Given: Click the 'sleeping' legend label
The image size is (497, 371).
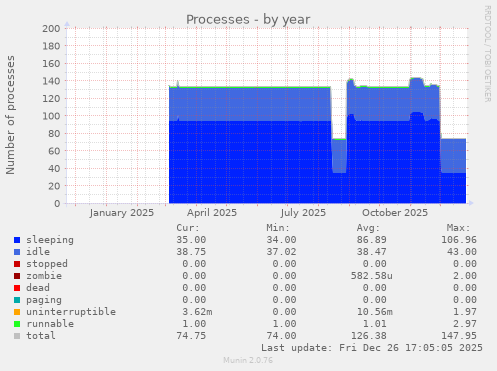Looking at the screenshot, I should [50, 240].
